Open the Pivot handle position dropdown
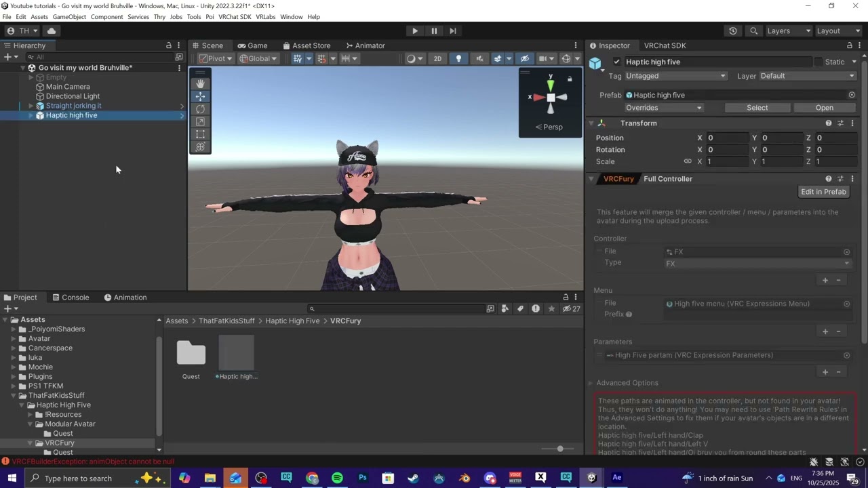This screenshot has height=488, width=868. (215, 59)
